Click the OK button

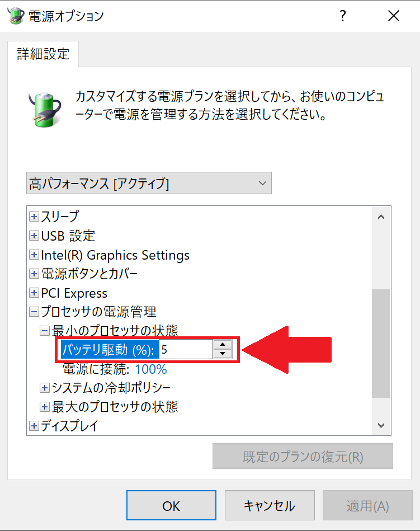[x=171, y=505]
